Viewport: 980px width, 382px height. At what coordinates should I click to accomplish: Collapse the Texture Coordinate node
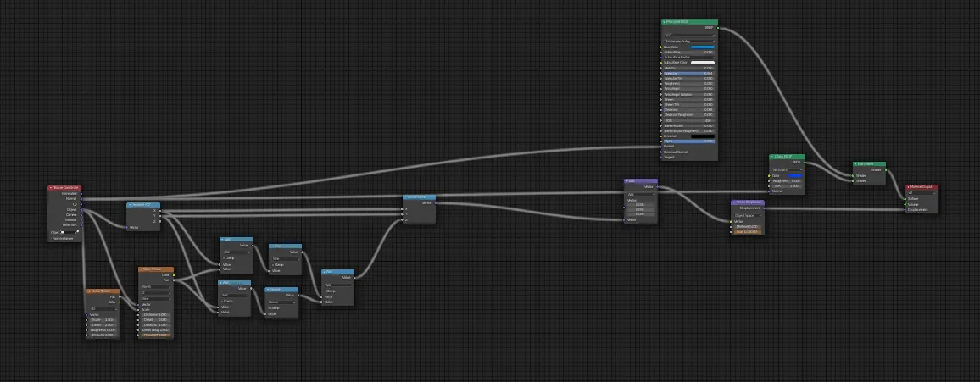click(50, 188)
